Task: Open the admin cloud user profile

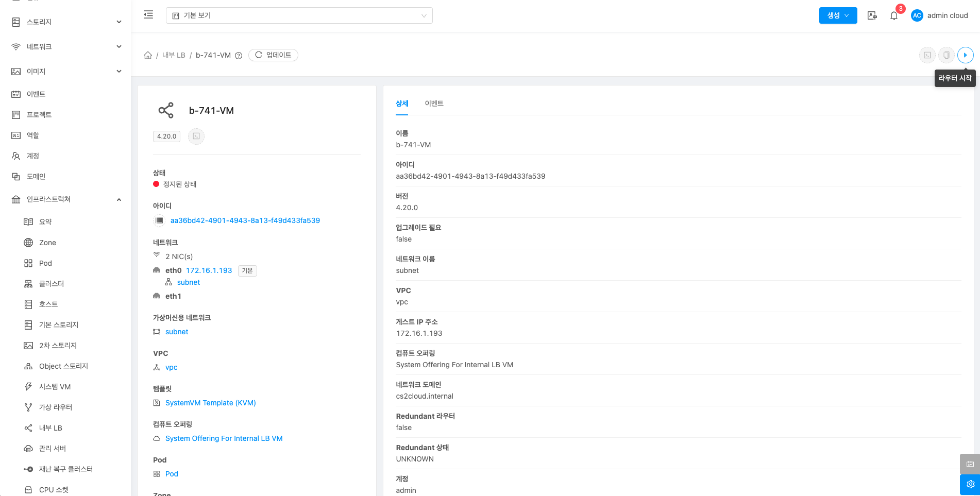Action: 940,15
